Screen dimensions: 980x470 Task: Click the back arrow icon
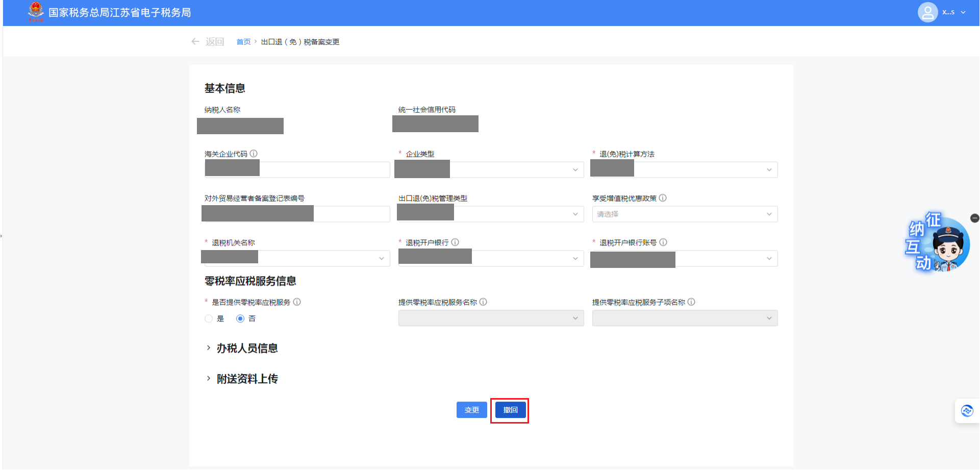tap(195, 42)
